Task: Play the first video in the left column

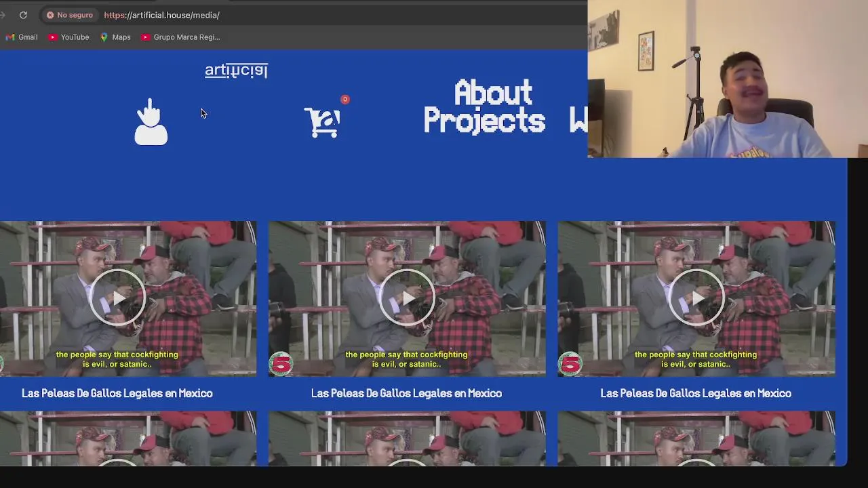Action: pos(117,298)
